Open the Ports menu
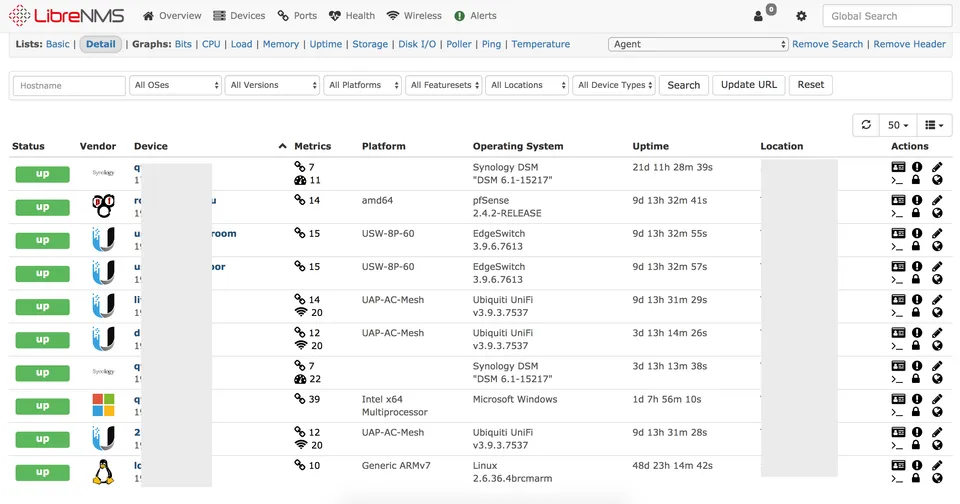This screenshot has height=504, width=960. (x=297, y=16)
